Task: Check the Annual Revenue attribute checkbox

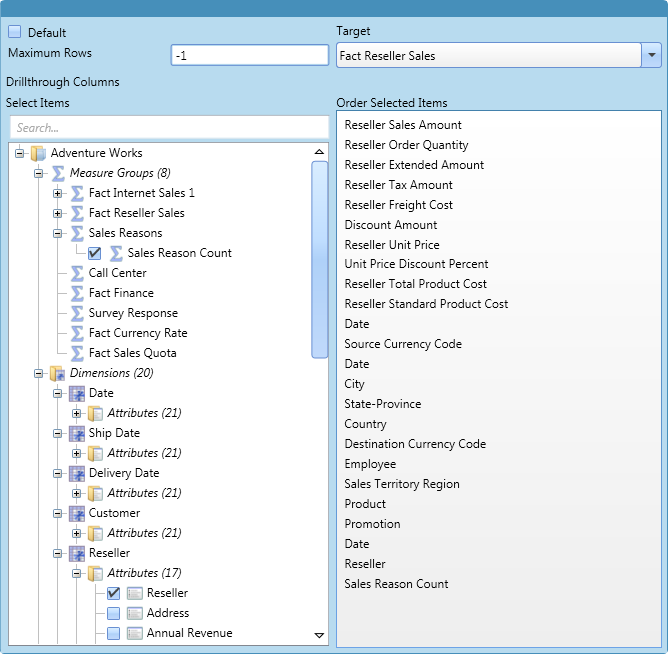Action: click(114, 634)
